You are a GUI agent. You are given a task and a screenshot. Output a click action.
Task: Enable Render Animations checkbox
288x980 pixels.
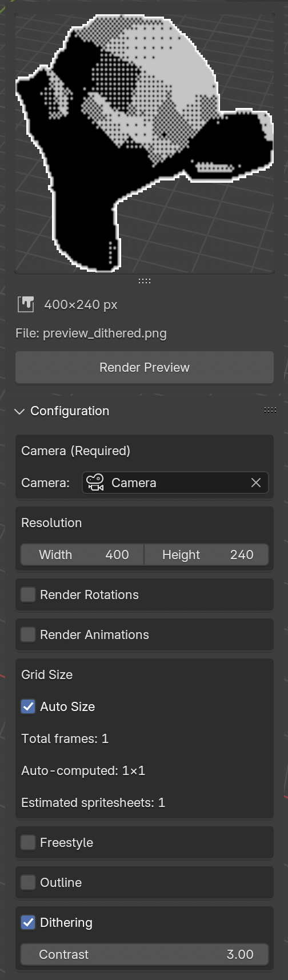coord(28,634)
